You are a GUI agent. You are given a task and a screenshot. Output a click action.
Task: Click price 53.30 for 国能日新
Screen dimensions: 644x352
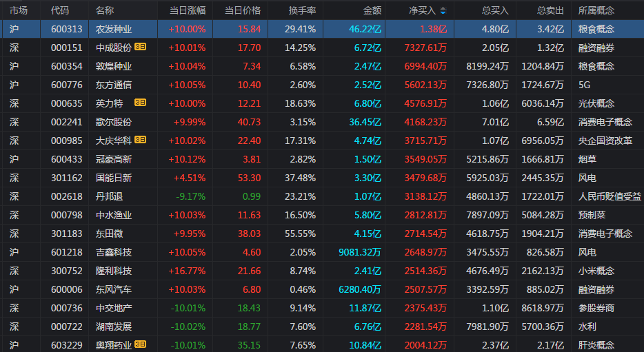point(250,178)
